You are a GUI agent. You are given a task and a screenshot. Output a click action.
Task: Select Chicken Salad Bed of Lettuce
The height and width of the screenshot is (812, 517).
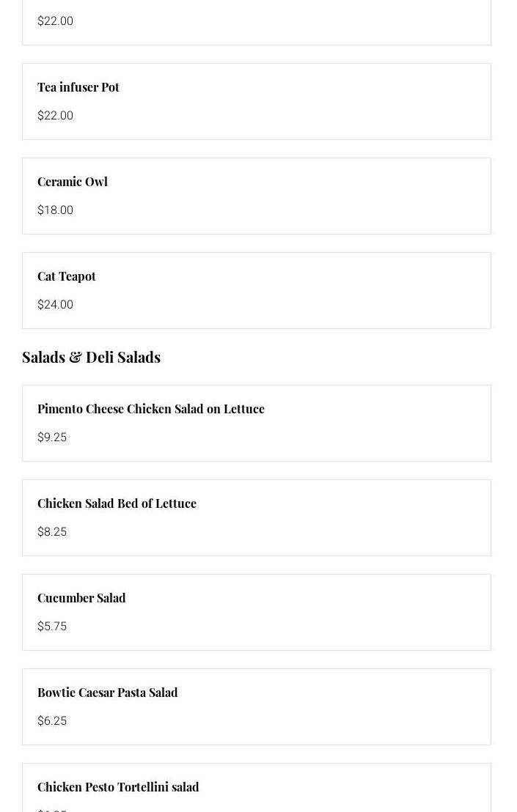[117, 503]
